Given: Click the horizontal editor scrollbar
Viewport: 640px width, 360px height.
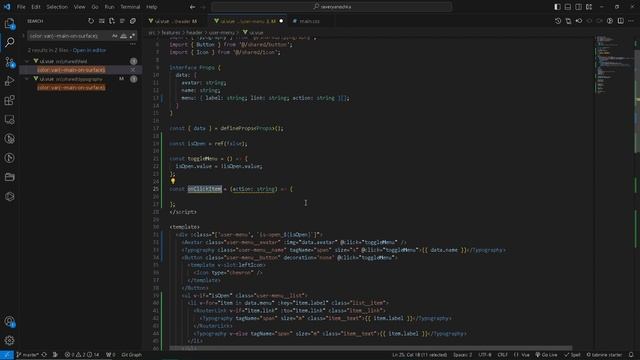Looking at the screenshot, I should coord(371,348).
